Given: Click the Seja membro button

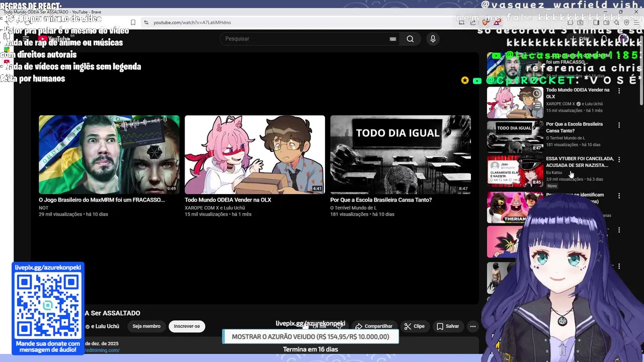Looking at the screenshot, I should tap(146, 326).
